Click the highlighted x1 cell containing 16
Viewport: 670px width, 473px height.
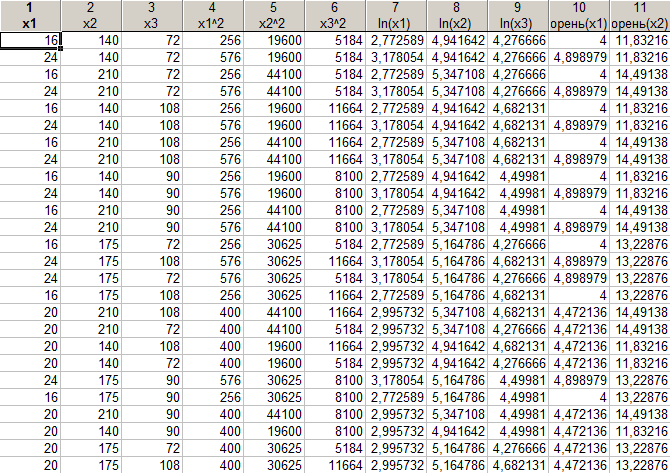point(30,40)
